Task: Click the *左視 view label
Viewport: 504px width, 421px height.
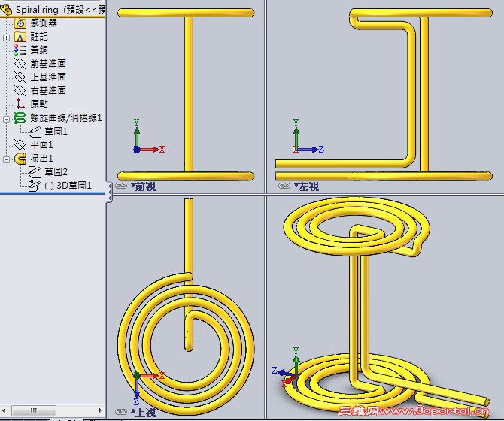Action: pos(306,186)
